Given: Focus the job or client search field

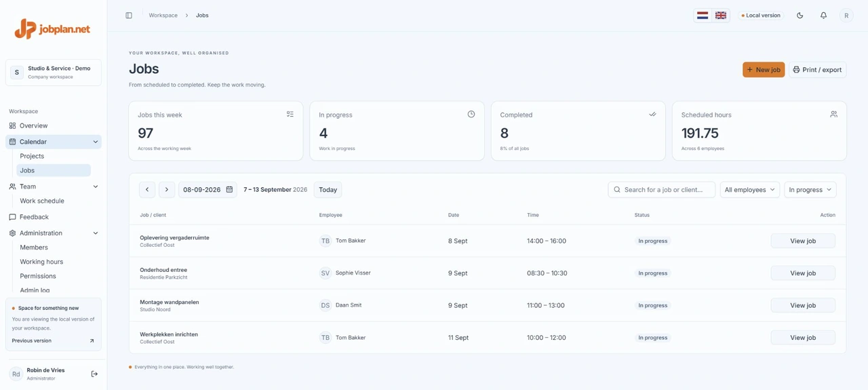Looking at the screenshot, I should [661, 190].
